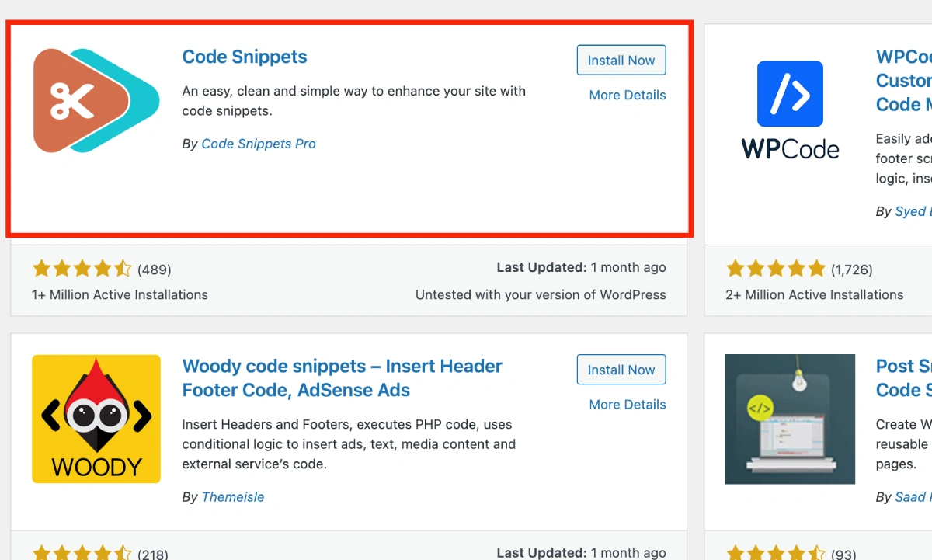The height and width of the screenshot is (560, 932).
Task: Click '2+ Million Active Installations' text
Action: coord(815,294)
